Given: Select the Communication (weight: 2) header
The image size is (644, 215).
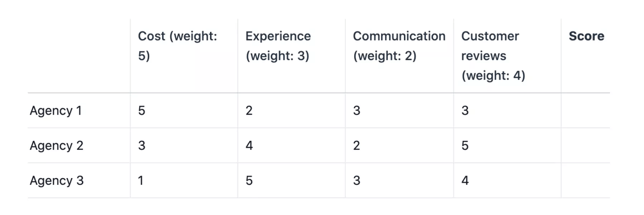Looking at the screenshot, I should pos(399,46).
